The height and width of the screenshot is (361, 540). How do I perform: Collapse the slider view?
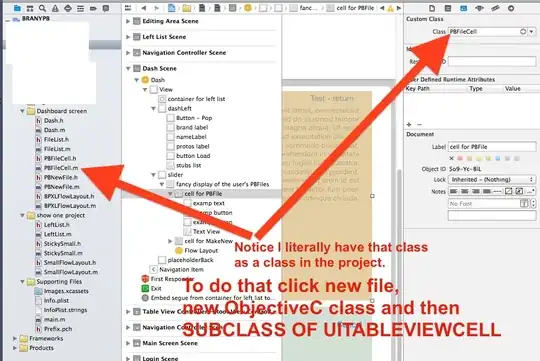point(154,175)
